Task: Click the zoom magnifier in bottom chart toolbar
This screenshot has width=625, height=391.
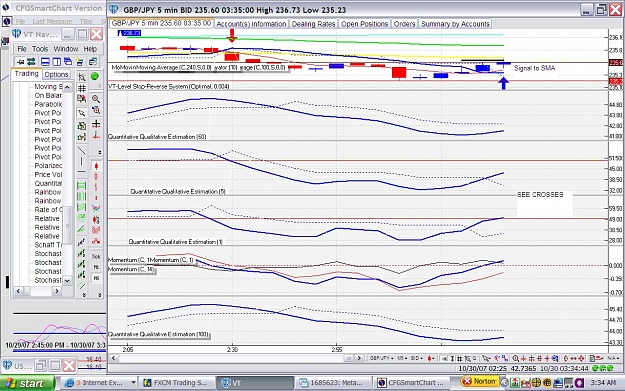Action: (x=515, y=358)
